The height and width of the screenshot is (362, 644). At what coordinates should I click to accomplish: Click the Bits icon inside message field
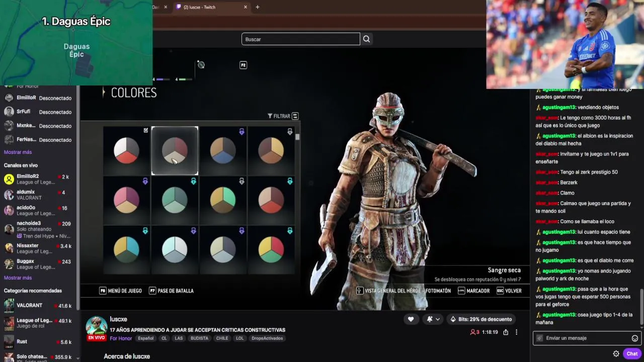(539, 338)
